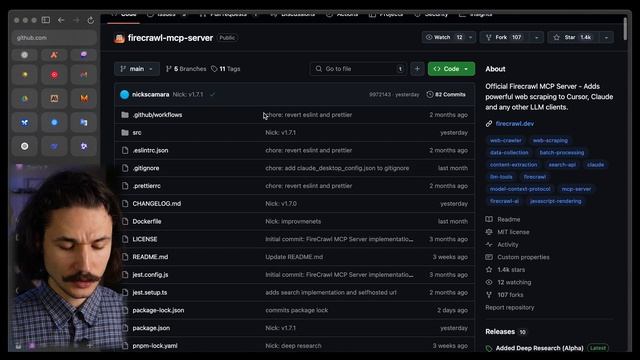Open pnpm-lock.yaml file
The width and height of the screenshot is (640, 360).
(155, 346)
